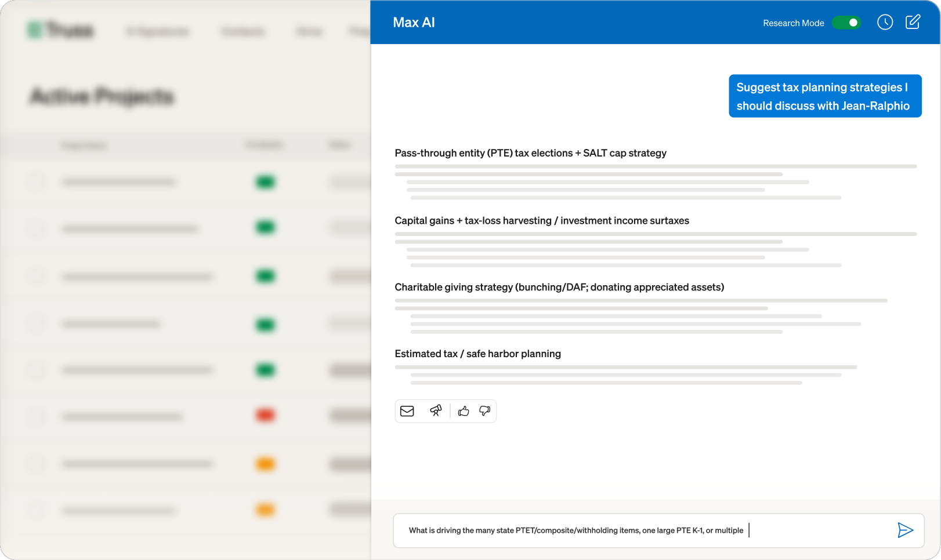Email the AI response using the envelope icon
Viewport: 941px width, 560px height.
pos(407,411)
